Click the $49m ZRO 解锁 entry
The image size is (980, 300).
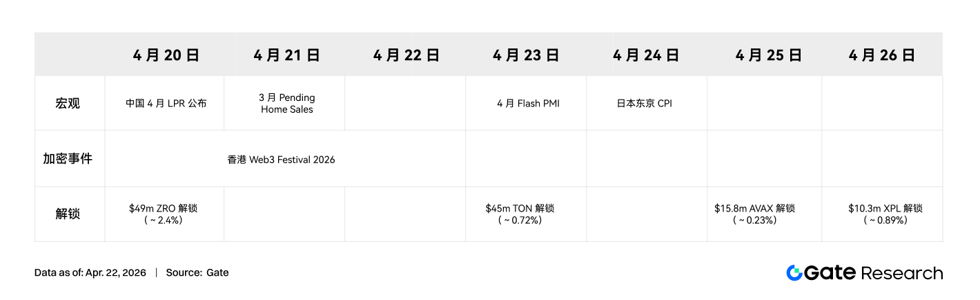(163, 214)
